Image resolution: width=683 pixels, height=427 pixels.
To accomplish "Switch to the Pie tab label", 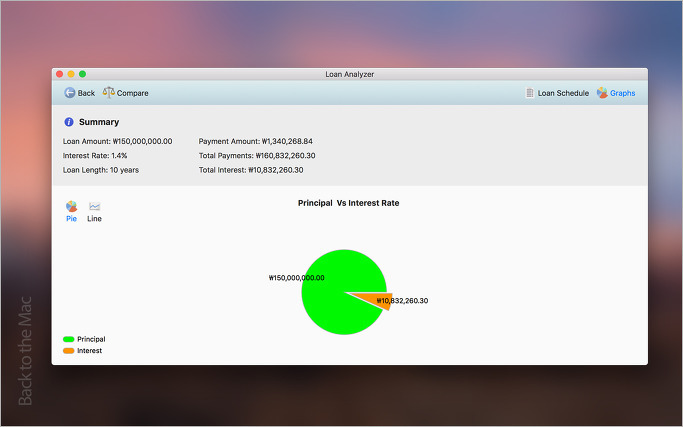I will (71, 218).
